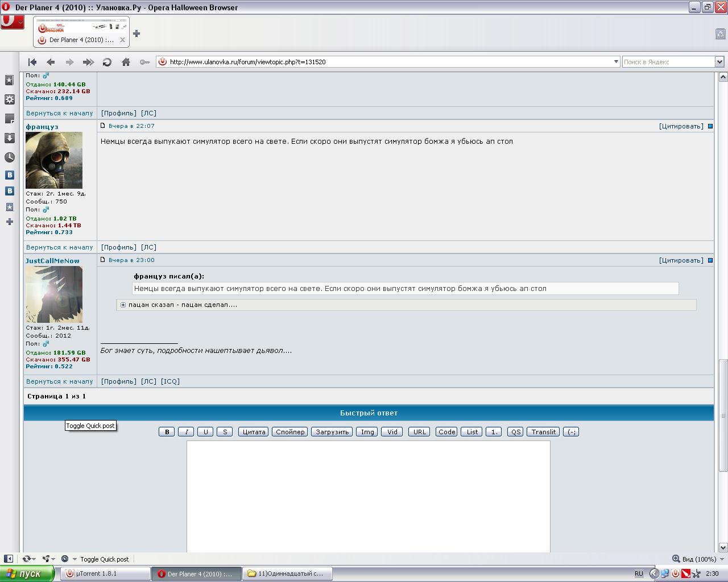Screen dimensions: 728x582
Task: Click the Rewind navigation icon
Action: 32,62
